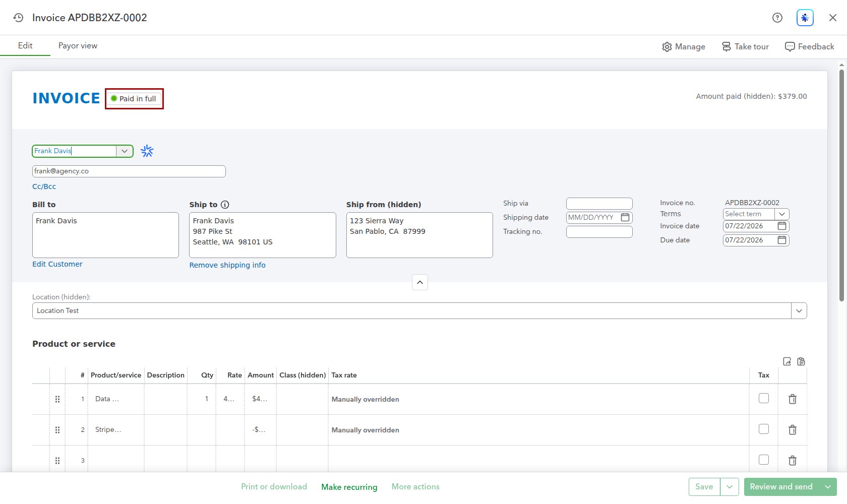Switch to the Payor view tab
Screen dimensions: 847x504
tap(78, 45)
